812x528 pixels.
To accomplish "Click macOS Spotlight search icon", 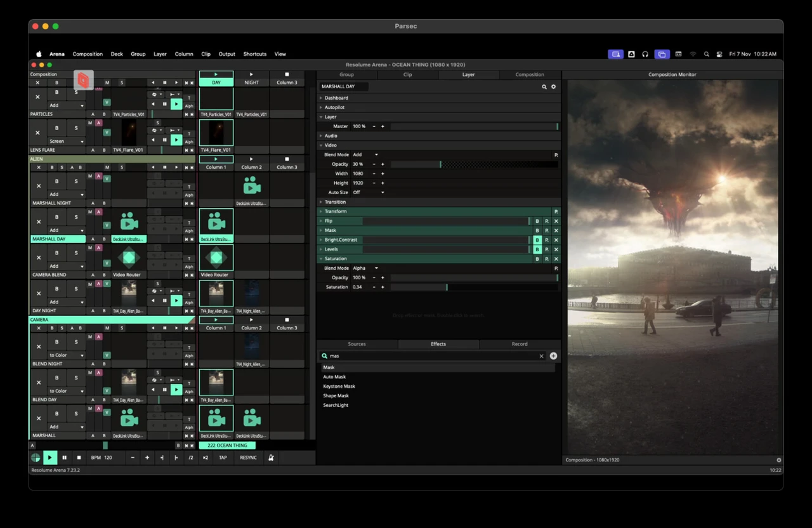I will 706,54.
